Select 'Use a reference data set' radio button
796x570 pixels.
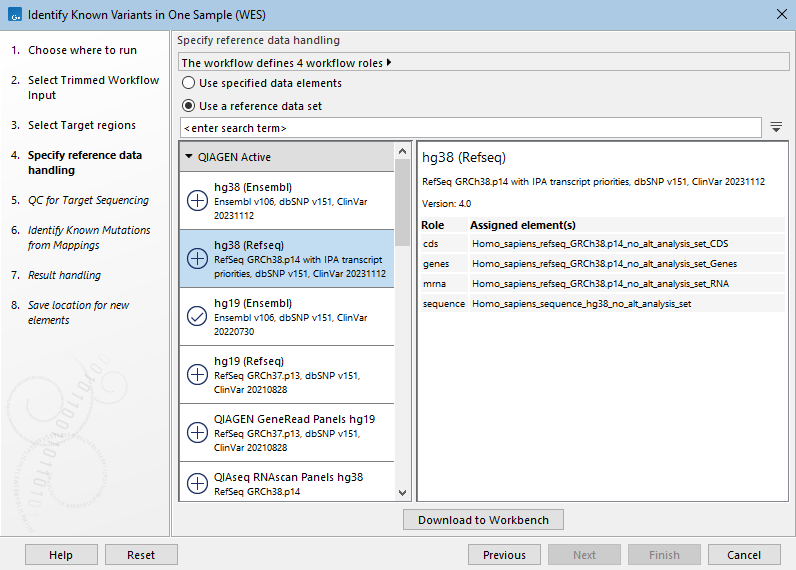point(189,106)
